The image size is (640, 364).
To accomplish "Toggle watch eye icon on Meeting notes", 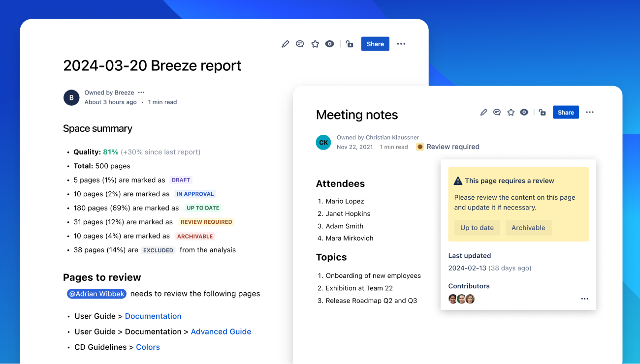I will point(524,112).
